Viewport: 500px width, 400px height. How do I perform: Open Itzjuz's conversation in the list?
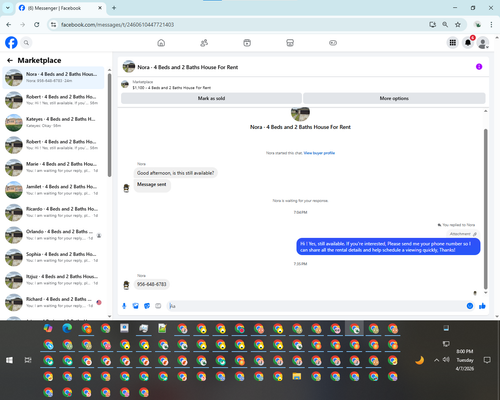tap(53, 280)
